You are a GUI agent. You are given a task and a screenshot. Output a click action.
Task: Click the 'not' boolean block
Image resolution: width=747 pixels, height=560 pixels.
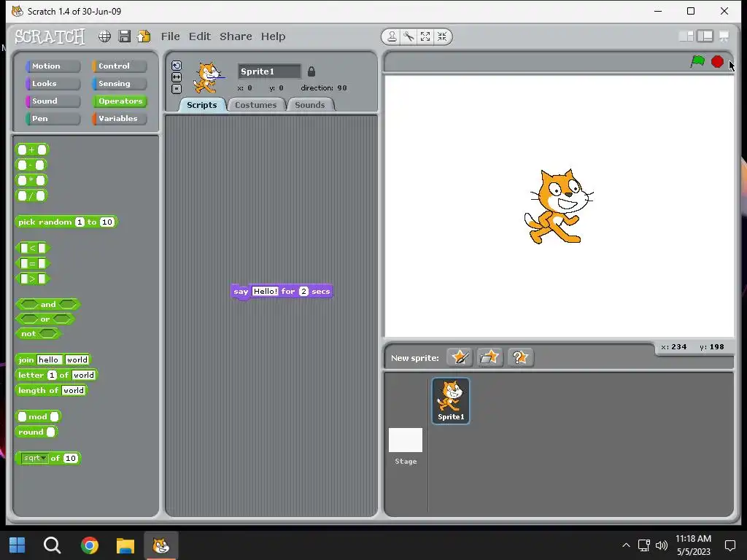coord(38,334)
